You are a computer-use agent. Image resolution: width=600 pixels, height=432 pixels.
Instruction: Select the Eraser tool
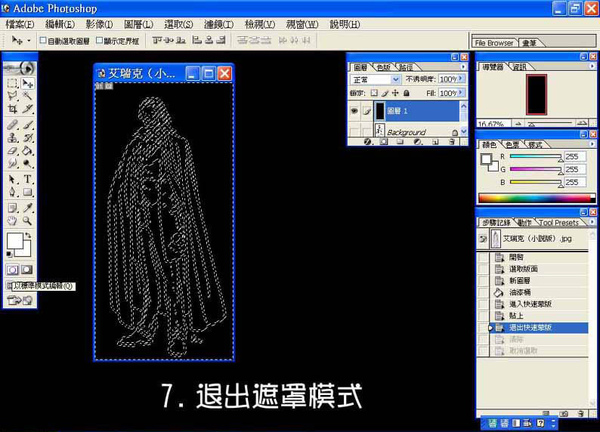tap(13, 151)
